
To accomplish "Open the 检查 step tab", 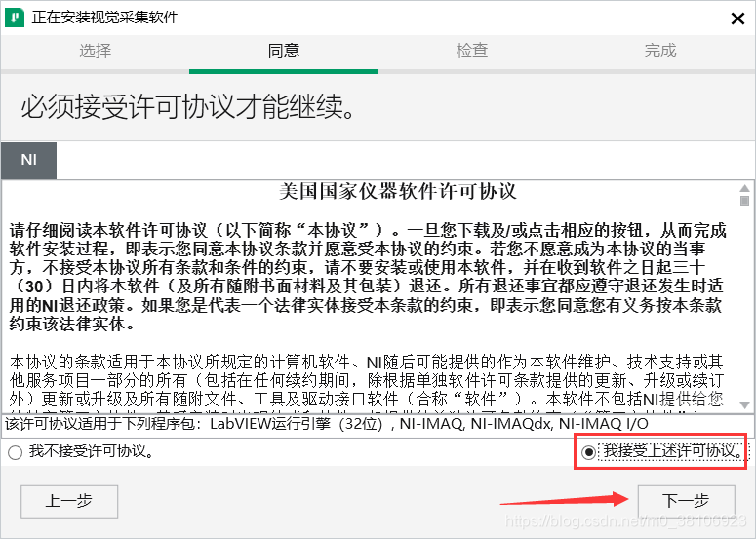I will (472, 50).
